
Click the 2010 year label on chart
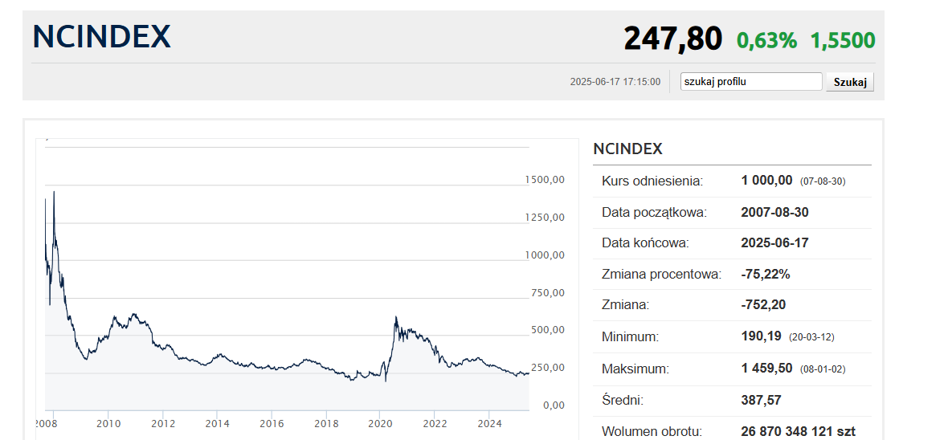(108, 422)
